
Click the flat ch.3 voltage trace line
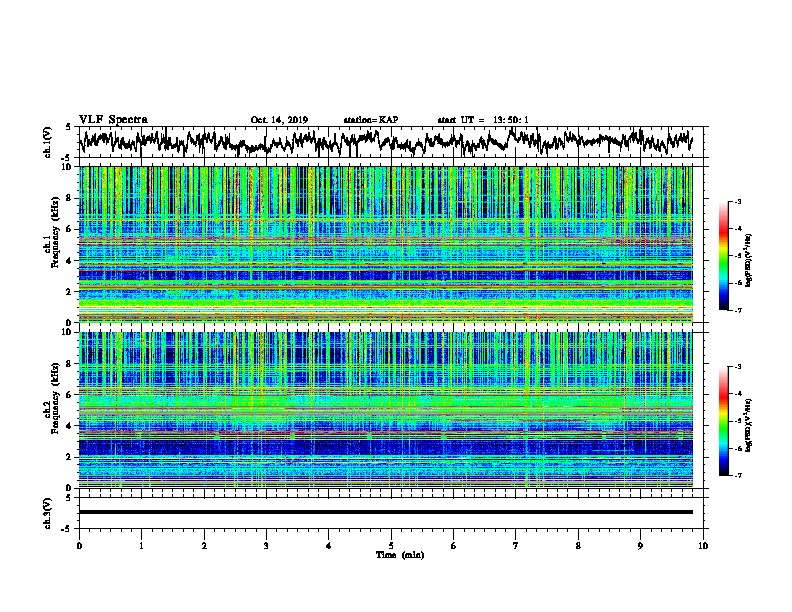click(386, 512)
